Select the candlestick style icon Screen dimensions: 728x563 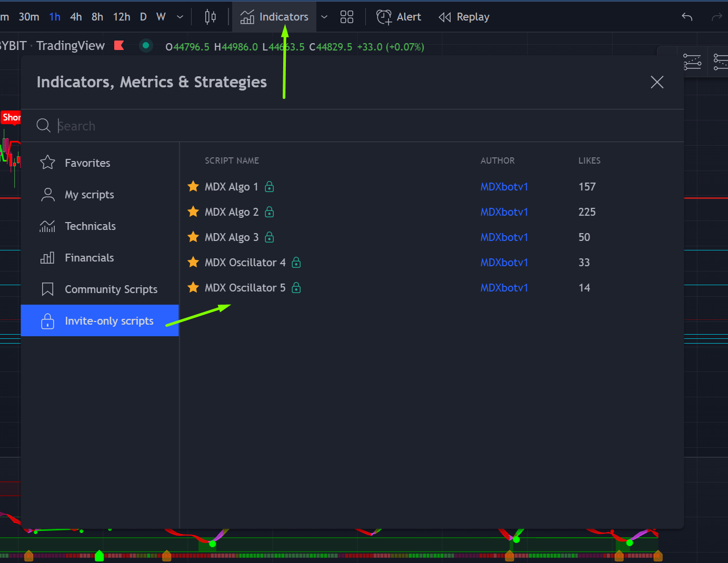click(210, 16)
